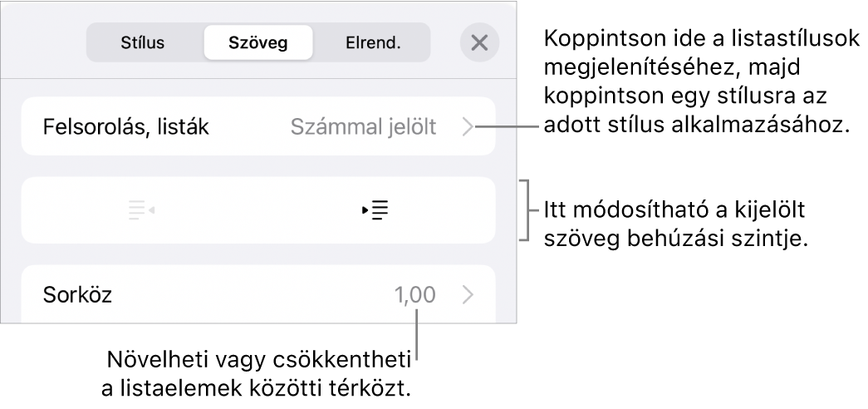868x409 pixels.
Task: Click the bracket beside the indent buttons row
Action: [x=523, y=209]
